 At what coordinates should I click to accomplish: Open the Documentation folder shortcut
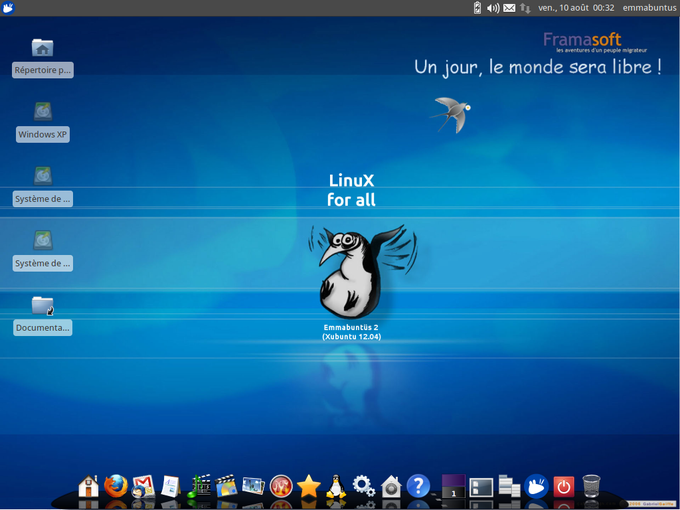click(42, 316)
